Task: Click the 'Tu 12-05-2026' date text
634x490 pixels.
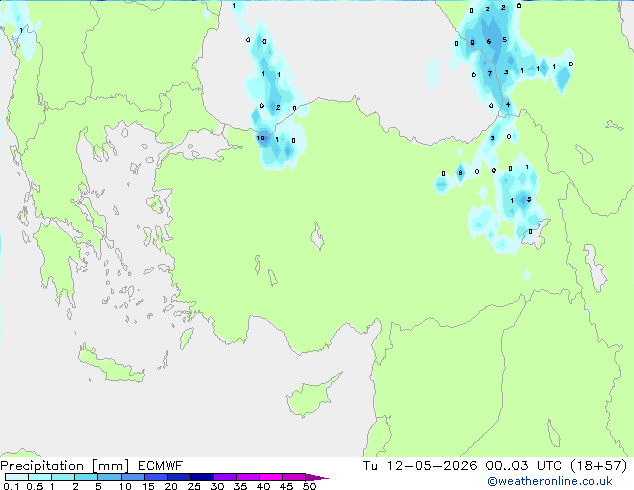Action: (x=420, y=466)
